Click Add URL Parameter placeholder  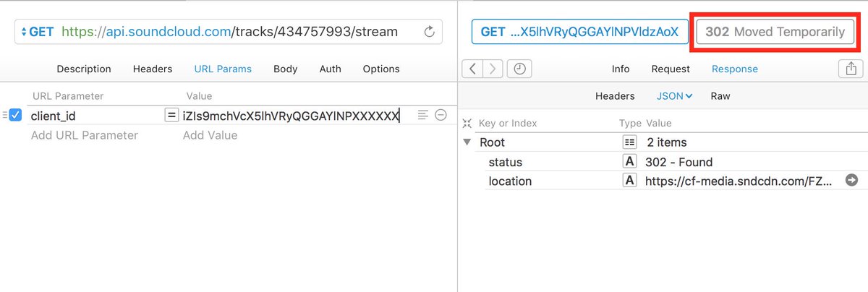point(85,135)
